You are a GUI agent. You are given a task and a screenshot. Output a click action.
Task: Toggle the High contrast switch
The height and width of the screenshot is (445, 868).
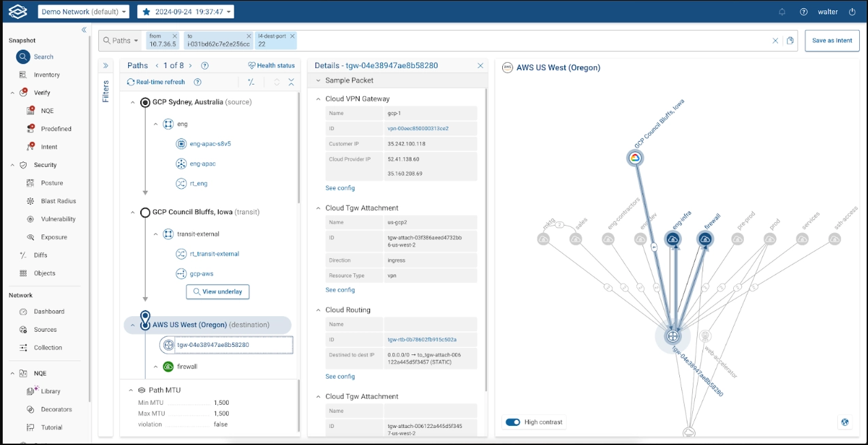[513, 422]
